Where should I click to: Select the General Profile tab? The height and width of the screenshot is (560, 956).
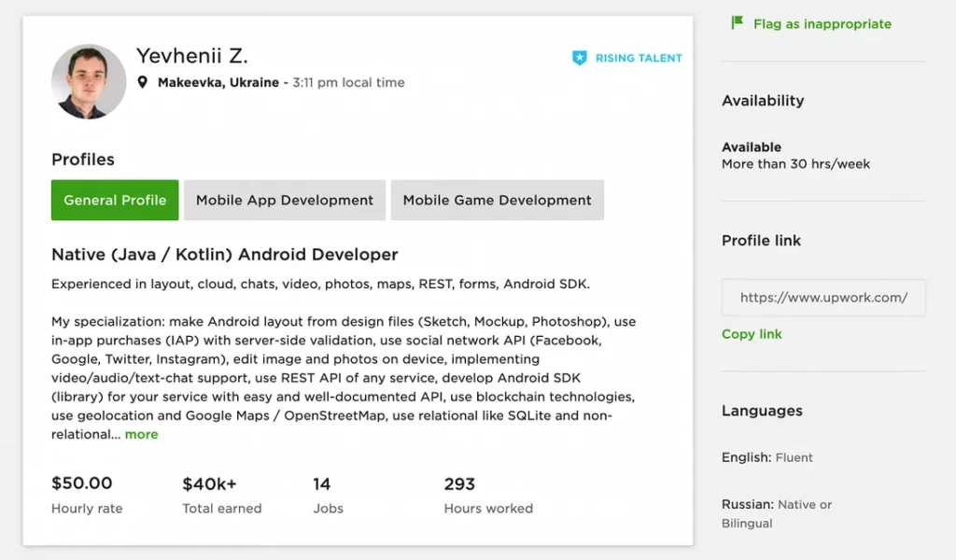[x=115, y=200]
